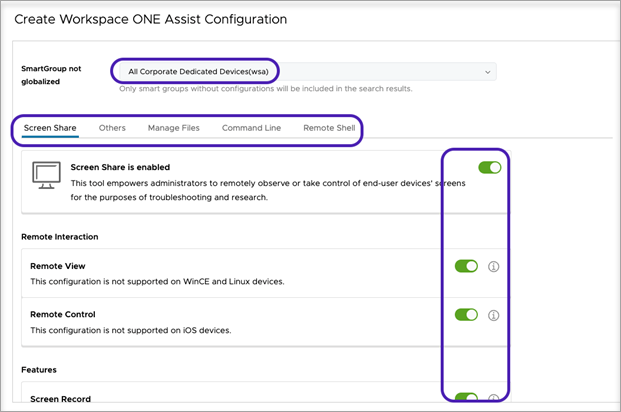Open the Manage Files tab

coord(173,128)
